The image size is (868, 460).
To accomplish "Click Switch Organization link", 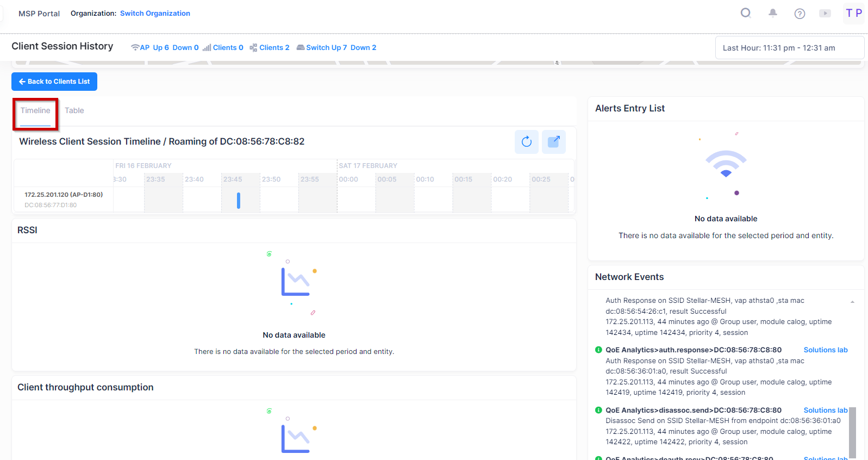I will pos(155,14).
